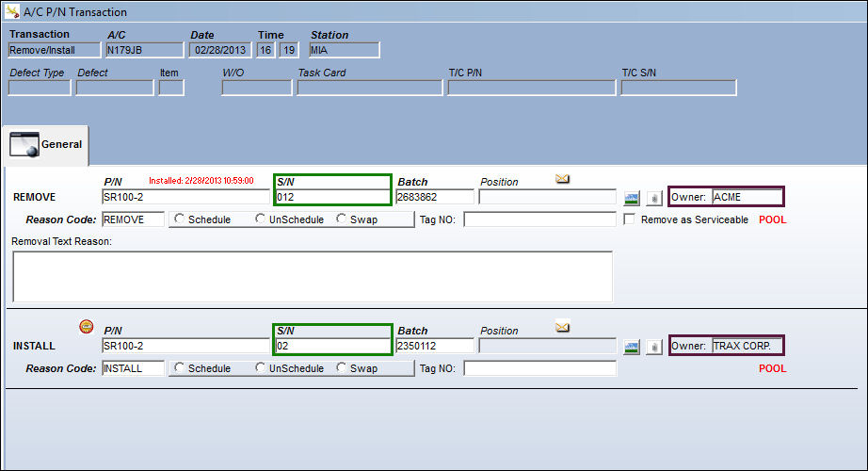Image resolution: width=868 pixels, height=471 pixels.
Task: Click the Removal Text Reason text area
Action: 313,277
